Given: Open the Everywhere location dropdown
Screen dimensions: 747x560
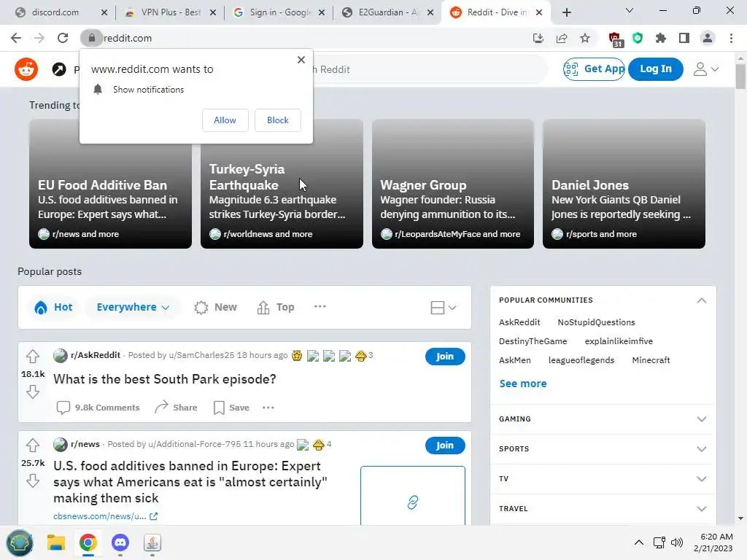Looking at the screenshot, I should (133, 307).
